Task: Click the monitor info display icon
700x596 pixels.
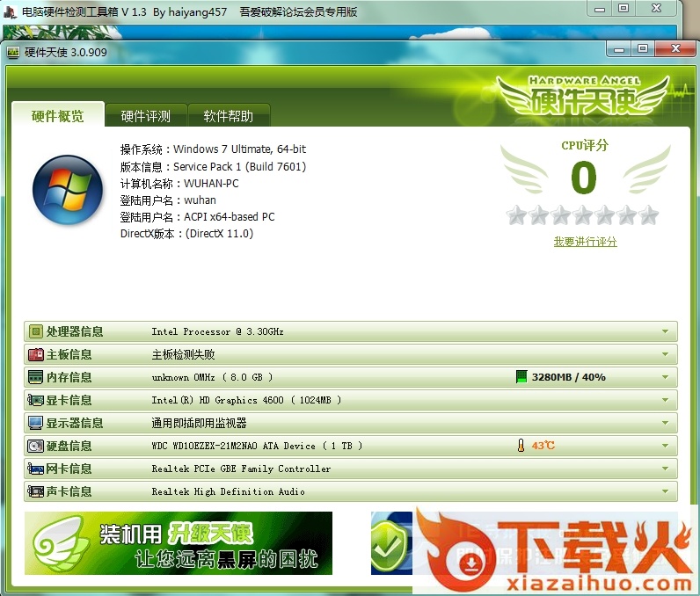Action: click(x=36, y=423)
